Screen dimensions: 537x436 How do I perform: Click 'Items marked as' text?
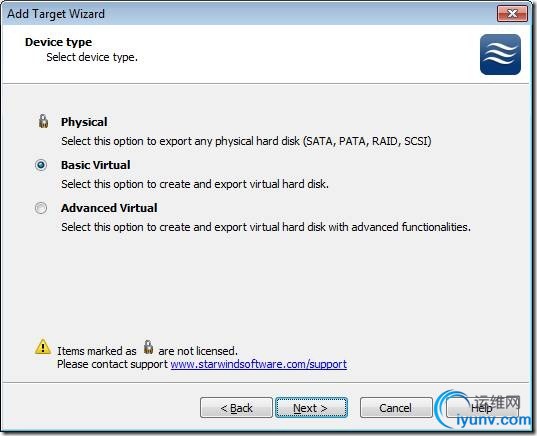(x=97, y=351)
